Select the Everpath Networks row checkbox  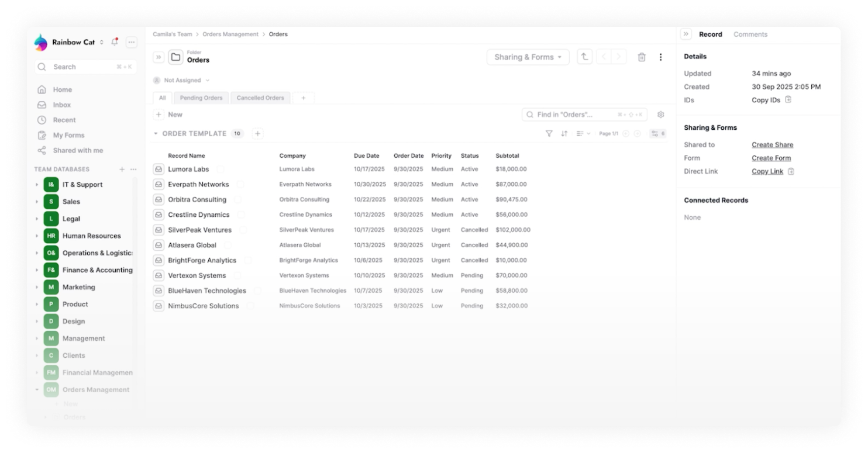pyautogui.click(x=240, y=184)
